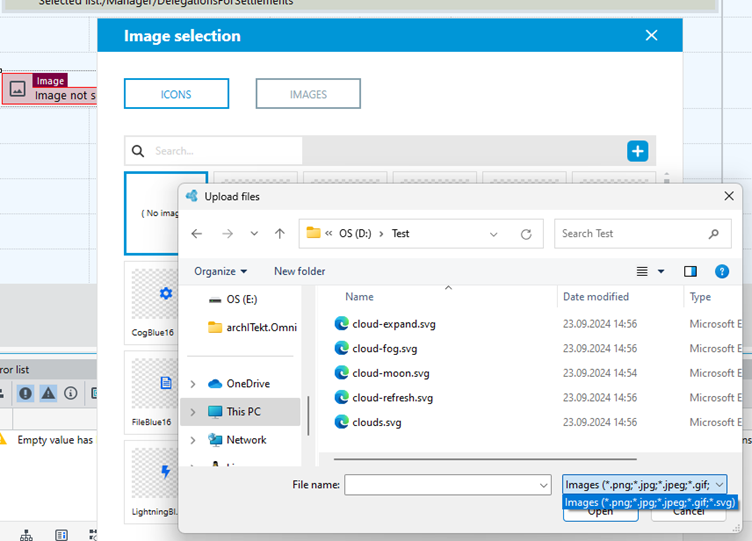This screenshot has height=541, width=752.
Task: Refresh the Test folder listing
Action: 526,234
